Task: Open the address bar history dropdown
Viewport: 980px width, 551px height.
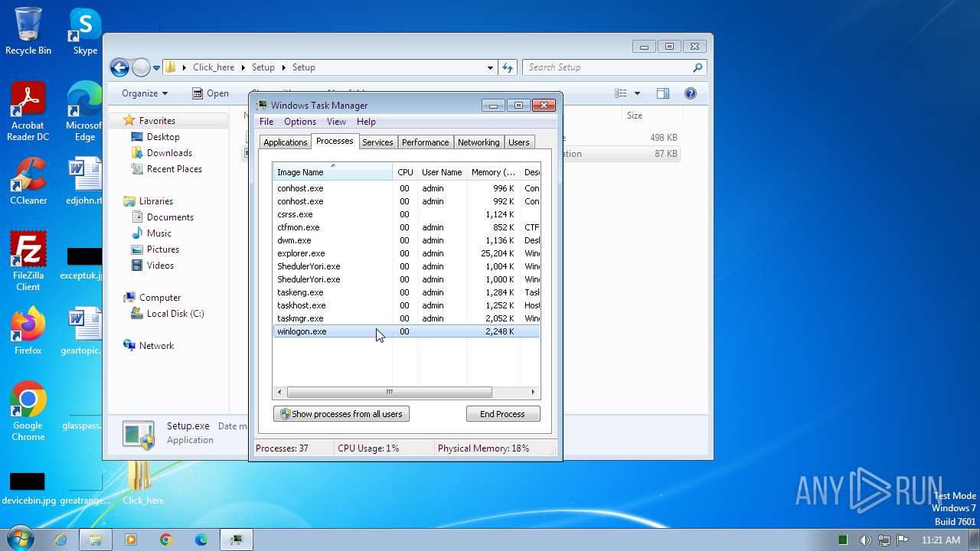Action: [490, 67]
